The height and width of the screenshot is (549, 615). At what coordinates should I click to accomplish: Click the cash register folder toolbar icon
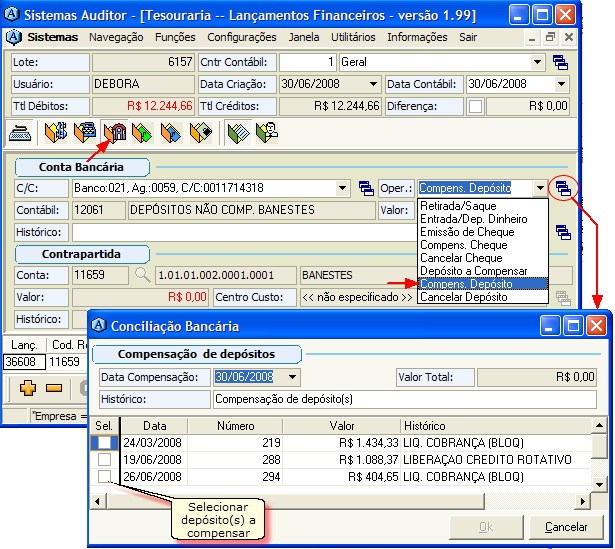pyautogui.click(x=85, y=133)
